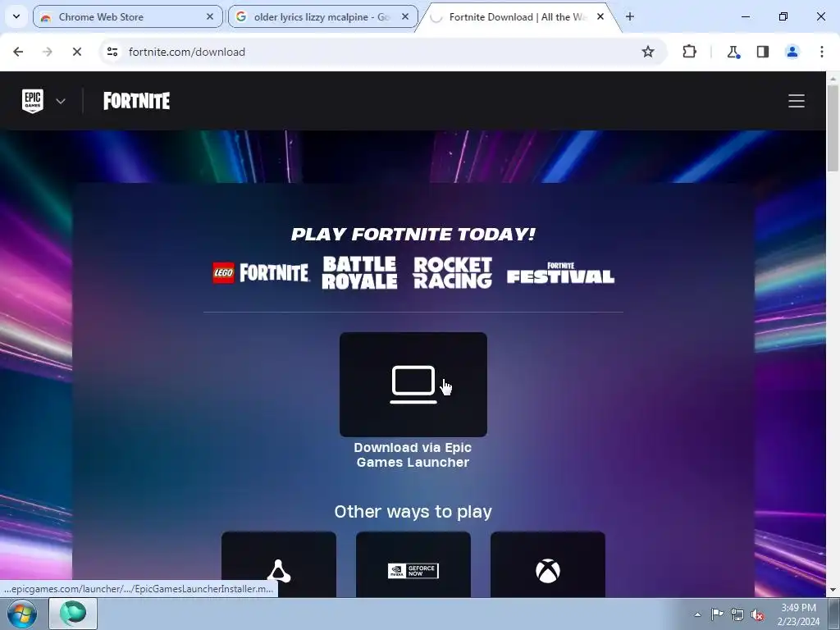Screen dimensions: 840x630
Task: Toggle the Chrome side panel
Action: (763, 52)
